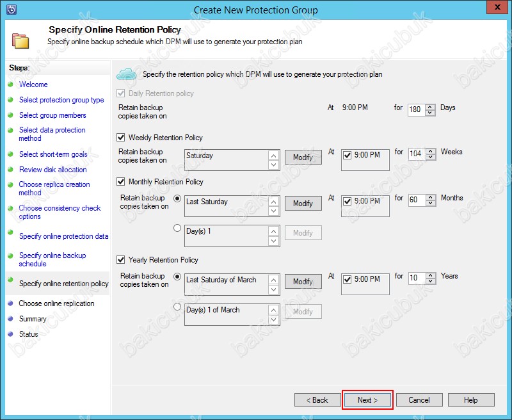Uncheck the Weekly Retention Policy checkbox

point(121,138)
